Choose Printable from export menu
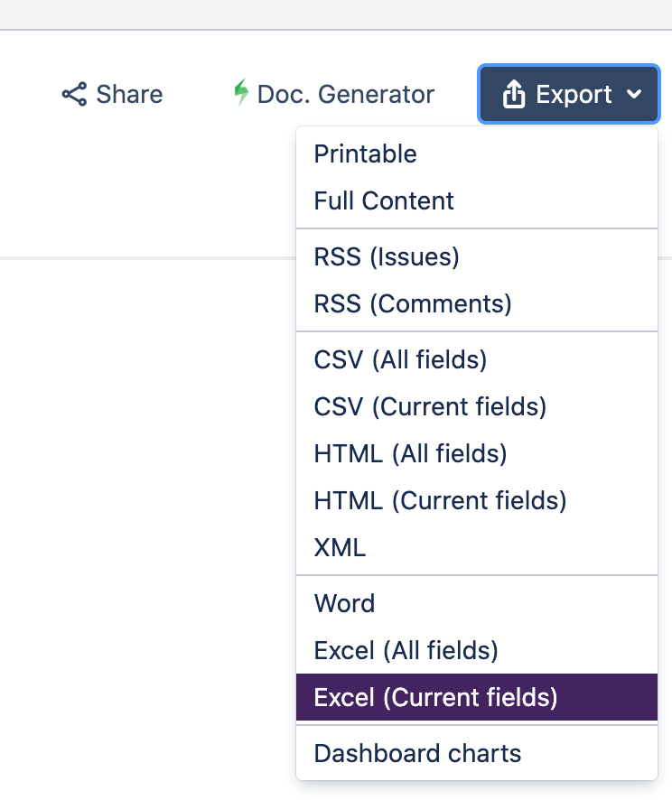672x800 pixels. (366, 154)
